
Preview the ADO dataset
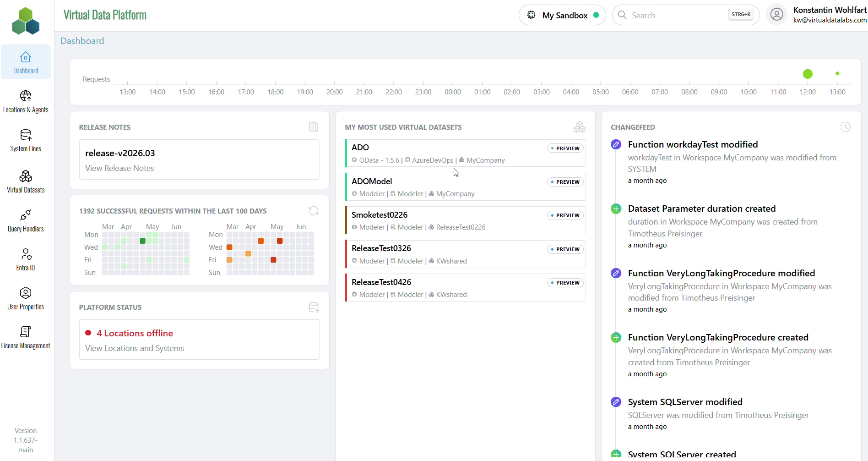(565, 148)
